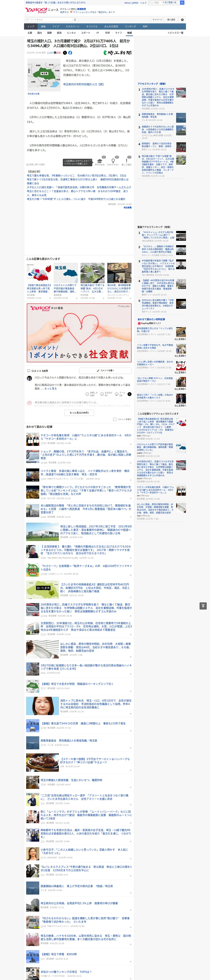Open article 【速報】東北道で54キロの渋滞
The height and width of the screenshot is (980, 210).
coord(83,724)
